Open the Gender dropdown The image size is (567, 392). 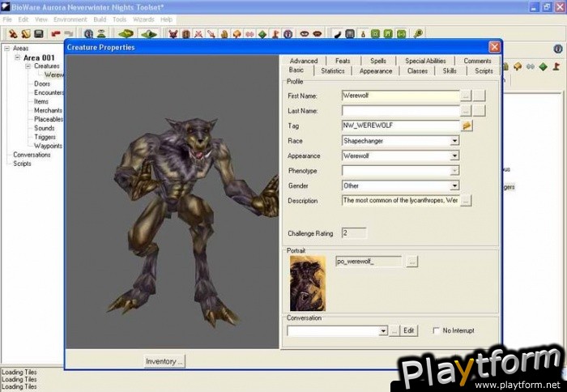pyautogui.click(x=454, y=185)
